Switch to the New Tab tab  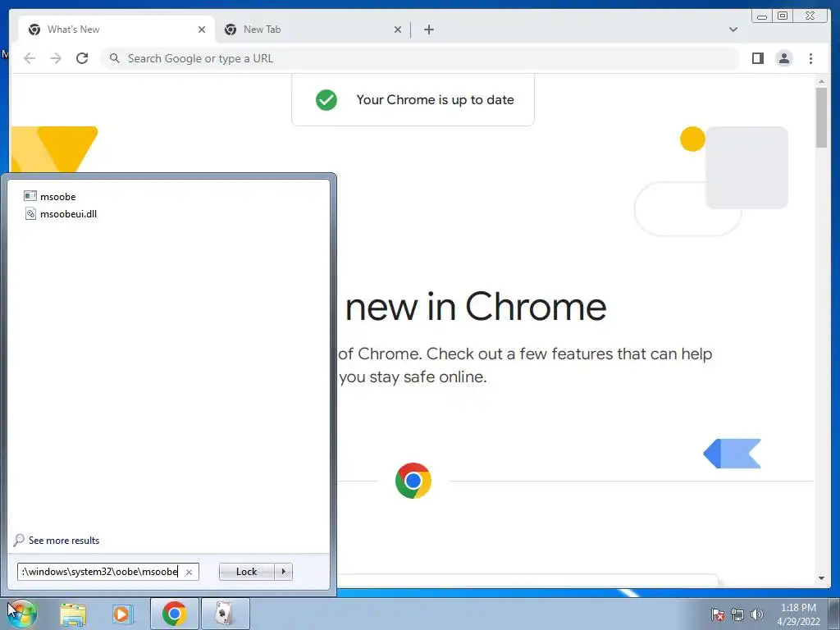pyautogui.click(x=313, y=30)
